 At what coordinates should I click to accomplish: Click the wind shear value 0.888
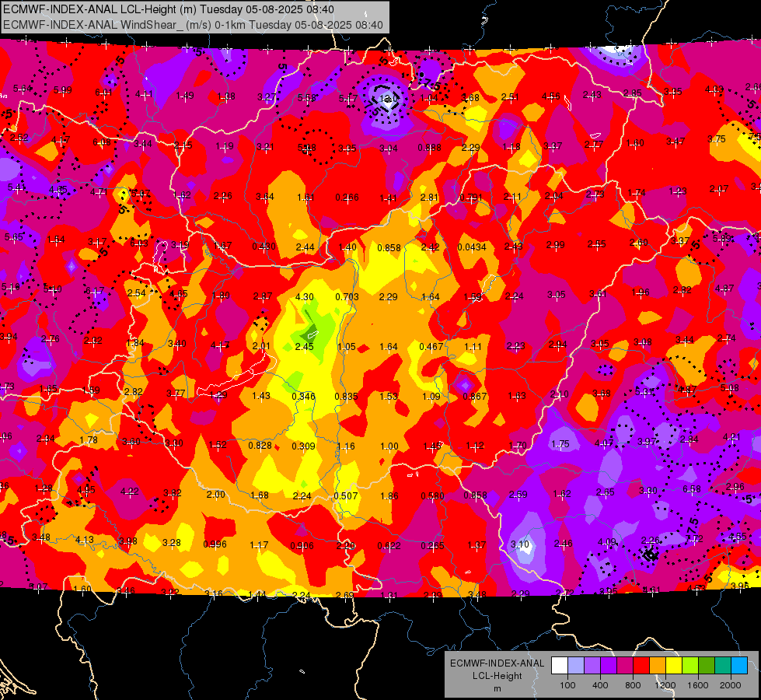coord(430,148)
